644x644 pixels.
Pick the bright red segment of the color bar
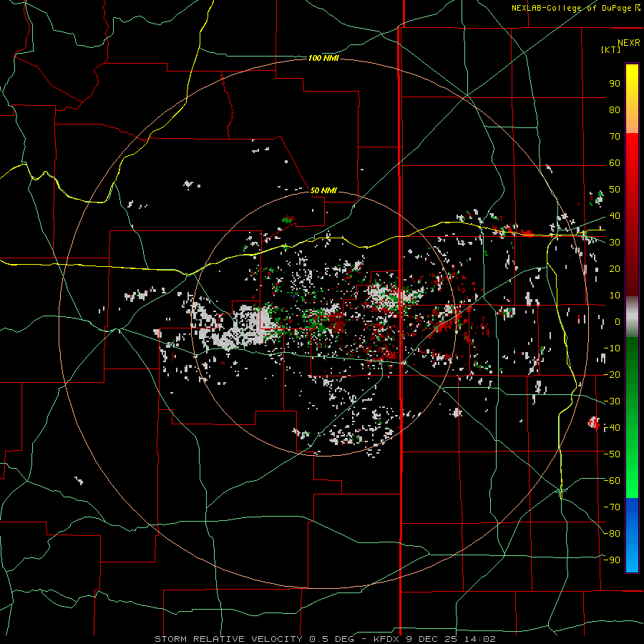632,148
